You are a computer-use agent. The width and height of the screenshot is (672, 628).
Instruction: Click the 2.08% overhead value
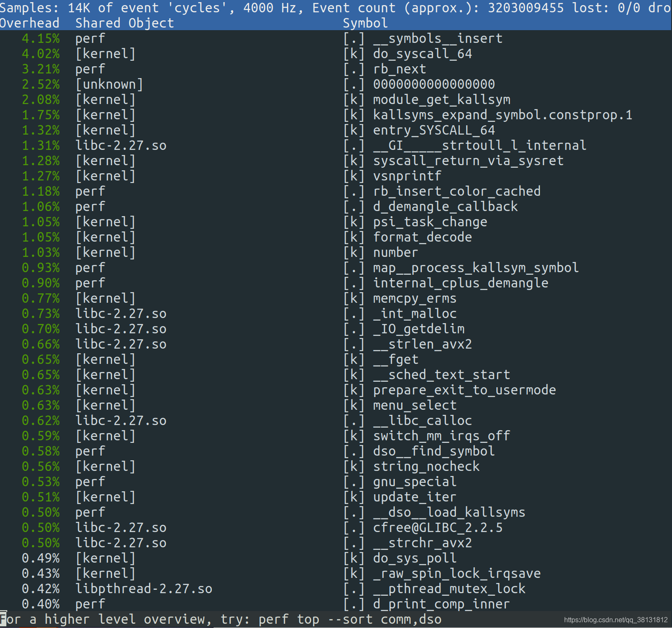point(41,99)
